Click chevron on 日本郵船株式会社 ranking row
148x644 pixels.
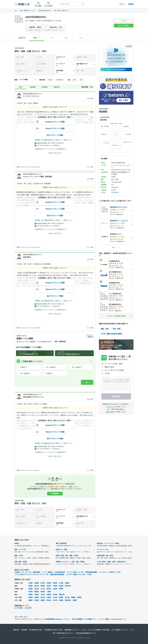click(x=132, y=264)
